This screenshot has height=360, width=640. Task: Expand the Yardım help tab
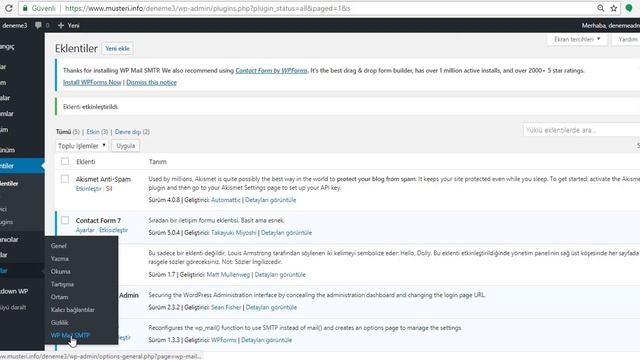click(627, 39)
